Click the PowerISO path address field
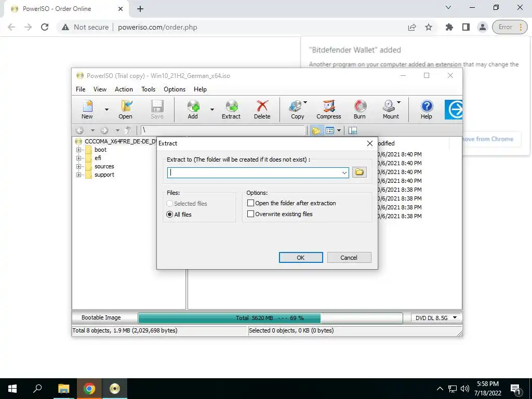 [222, 130]
